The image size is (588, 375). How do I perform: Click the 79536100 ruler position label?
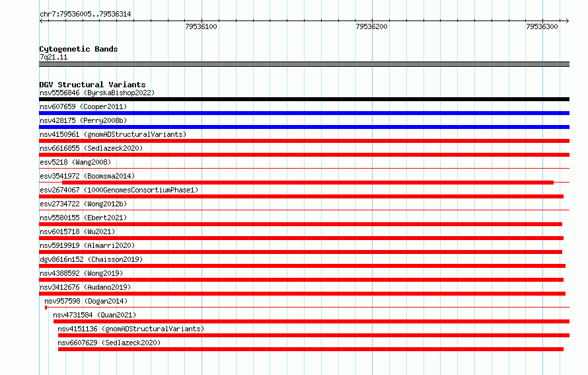[201, 26]
